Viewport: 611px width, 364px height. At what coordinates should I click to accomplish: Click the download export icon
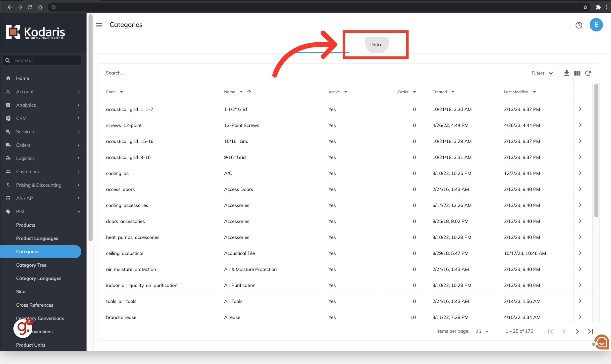[x=566, y=73]
